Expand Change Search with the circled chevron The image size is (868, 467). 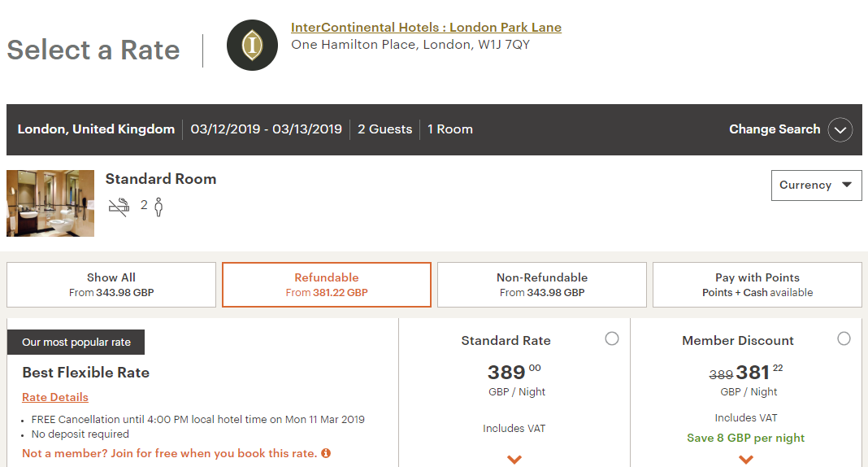pos(840,129)
